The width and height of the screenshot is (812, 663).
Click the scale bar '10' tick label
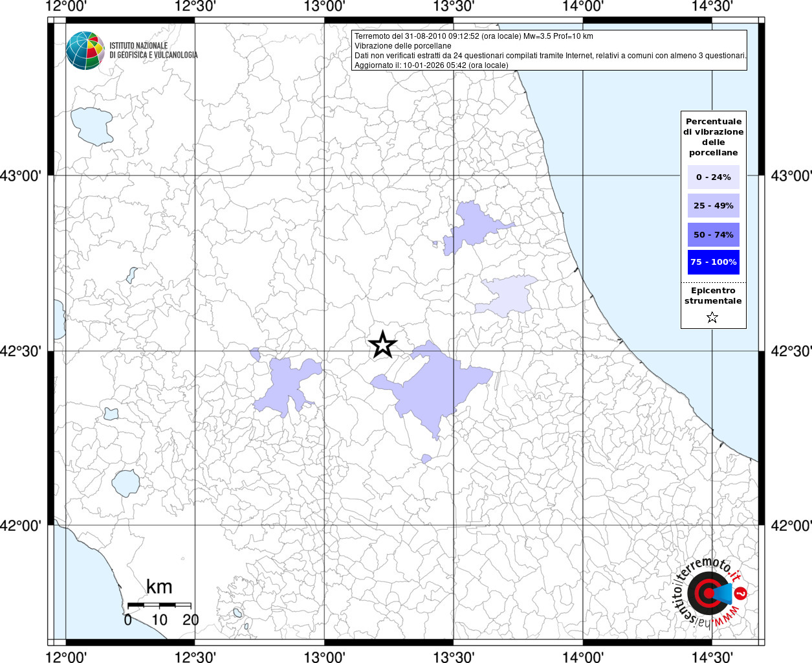click(159, 620)
